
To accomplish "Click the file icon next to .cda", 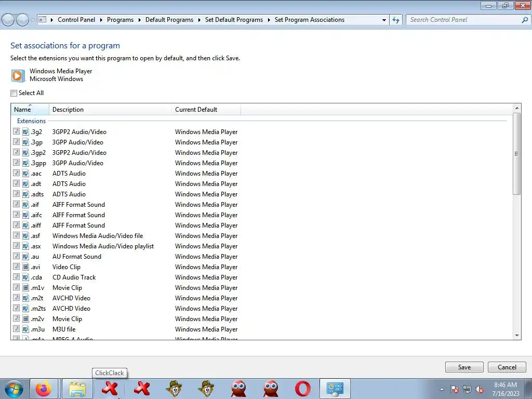I will click(x=25, y=277).
